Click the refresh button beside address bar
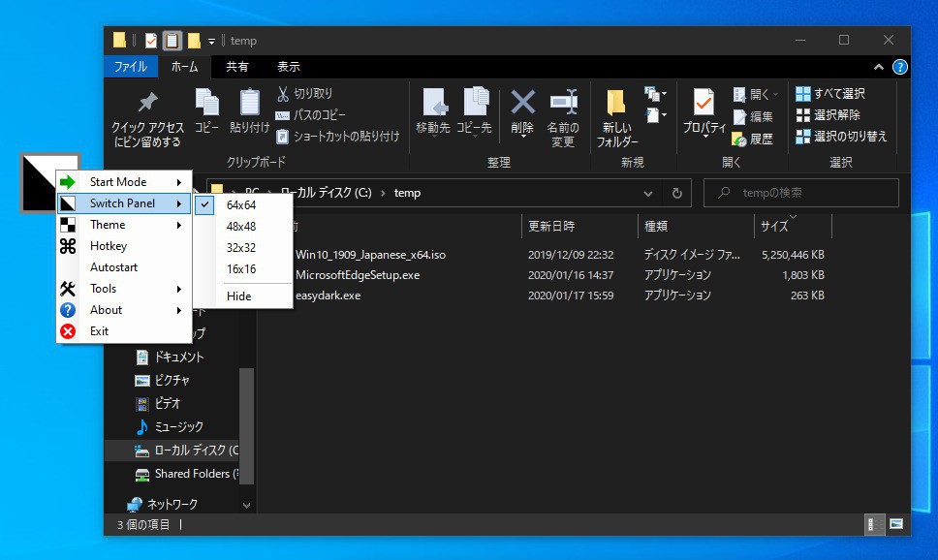The height and width of the screenshot is (560, 938). [677, 193]
